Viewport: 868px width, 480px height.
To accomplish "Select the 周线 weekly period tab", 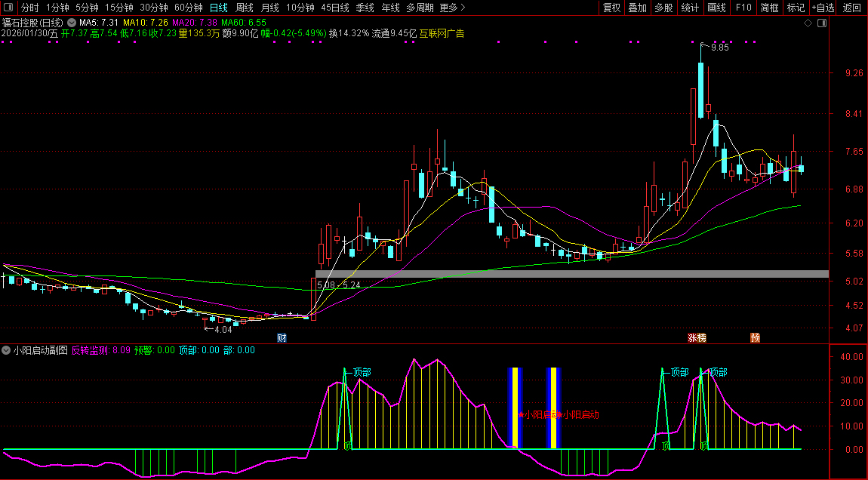I will tap(244, 8).
